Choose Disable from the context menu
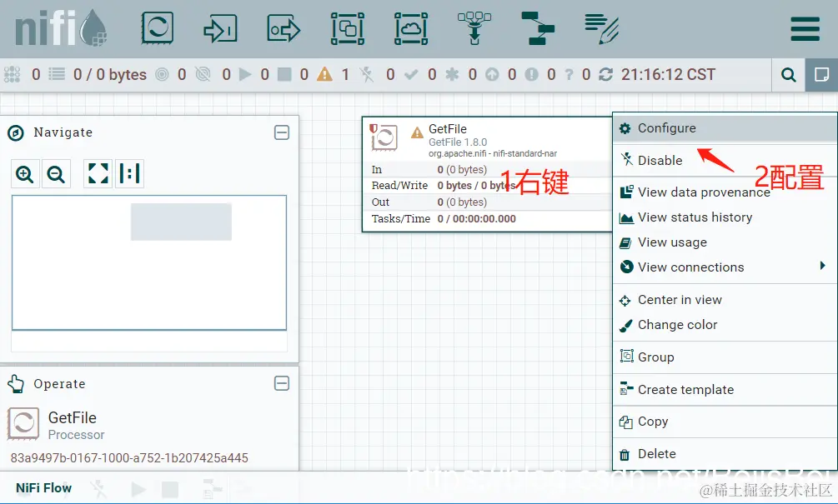Viewport: 838px width, 504px height. point(725,160)
